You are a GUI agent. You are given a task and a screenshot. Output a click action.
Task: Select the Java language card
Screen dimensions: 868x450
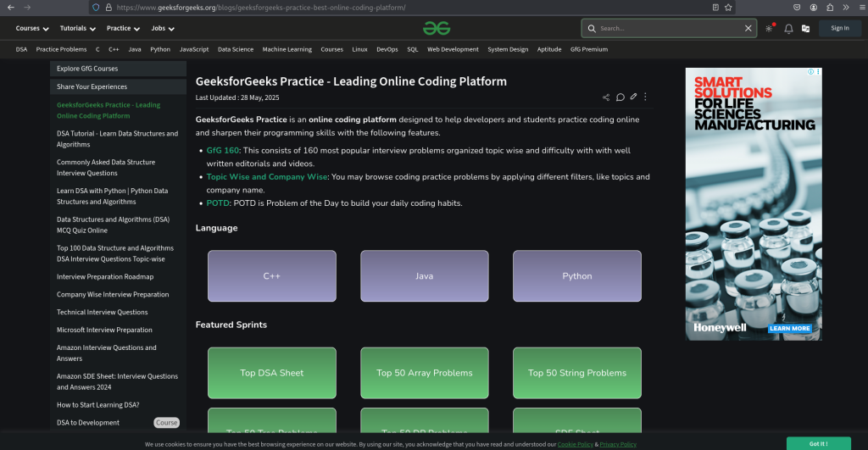pos(425,275)
